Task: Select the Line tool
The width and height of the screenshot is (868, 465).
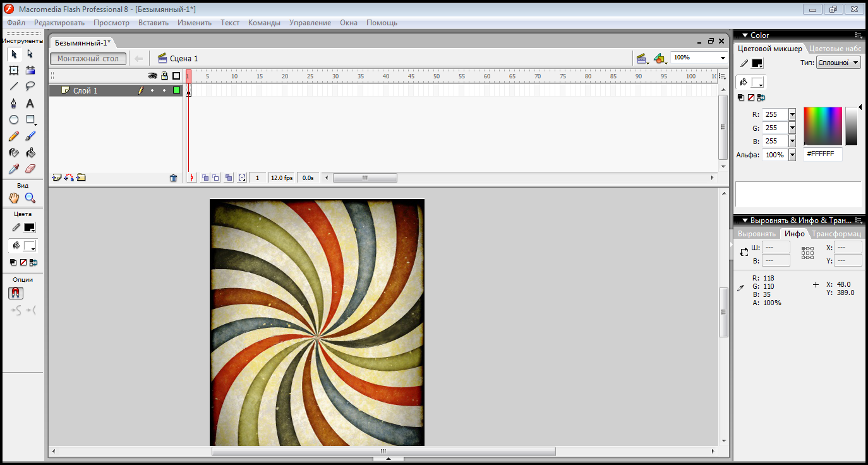Action: (x=14, y=87)
